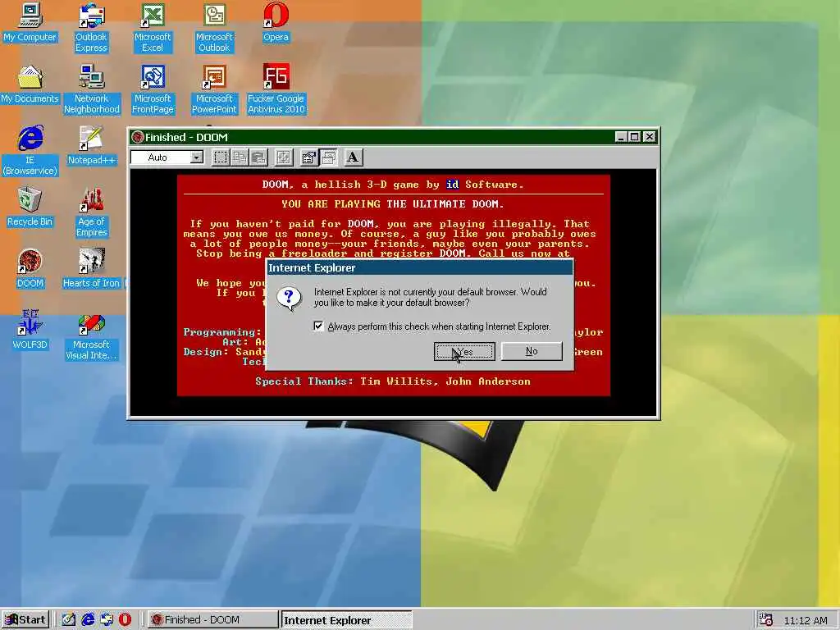Launch Opera from the quick launch bar
The image size is (840, 630).
(x=125, y=620)
